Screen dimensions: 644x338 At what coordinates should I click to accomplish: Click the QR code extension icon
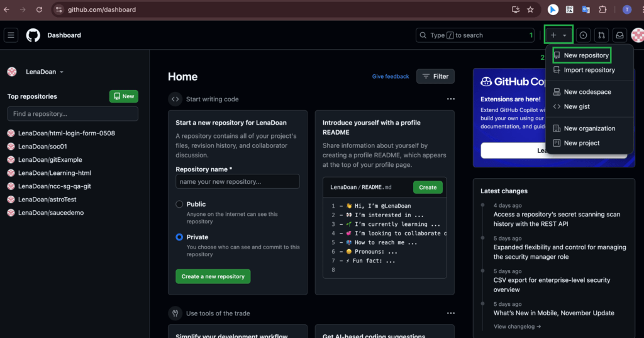(570, 9)
